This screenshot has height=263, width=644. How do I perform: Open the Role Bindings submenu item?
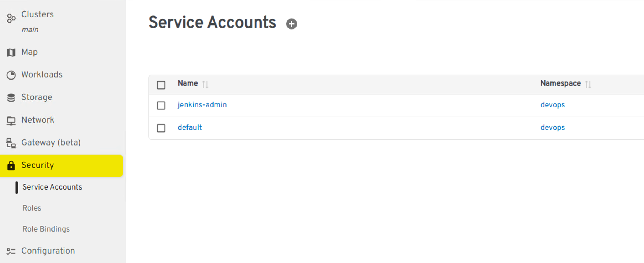tap(46, 229)
